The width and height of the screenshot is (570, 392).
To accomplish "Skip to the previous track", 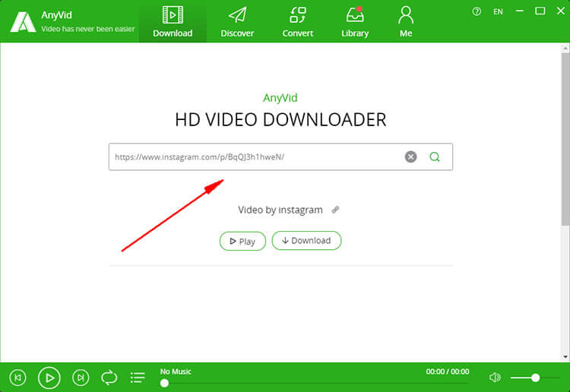I will (17, 378).
